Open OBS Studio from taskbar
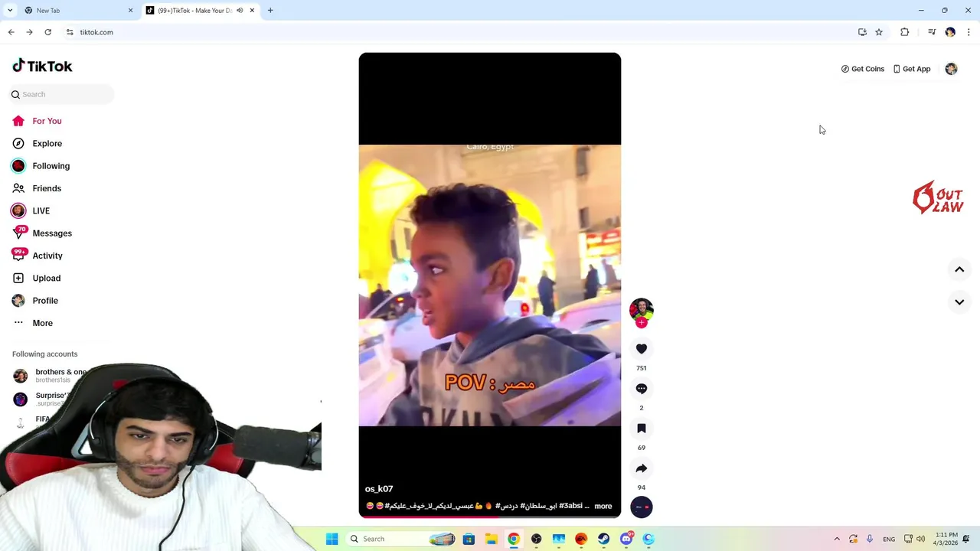Viewport: 980px width, 551px height. pos(536,539)
